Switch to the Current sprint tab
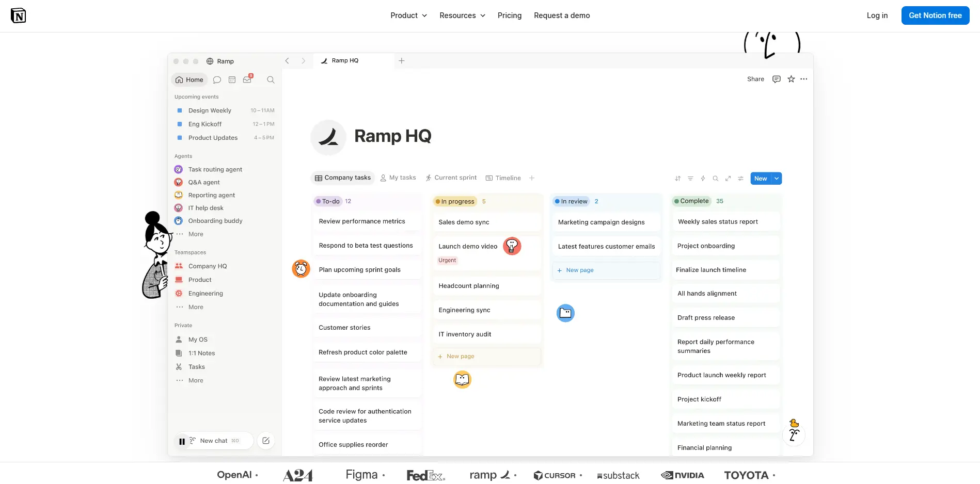This screenshot has height=484, width=980. pos(451,178)
